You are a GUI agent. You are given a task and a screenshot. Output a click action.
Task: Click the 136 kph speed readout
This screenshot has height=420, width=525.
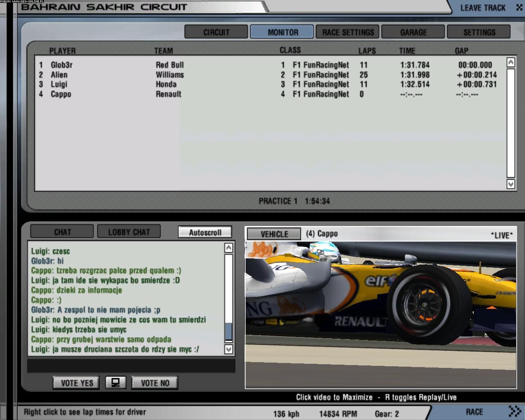click(286, 414)
